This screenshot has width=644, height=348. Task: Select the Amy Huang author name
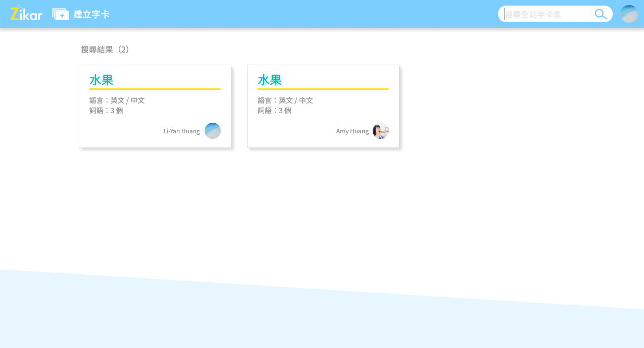(353, 131)
